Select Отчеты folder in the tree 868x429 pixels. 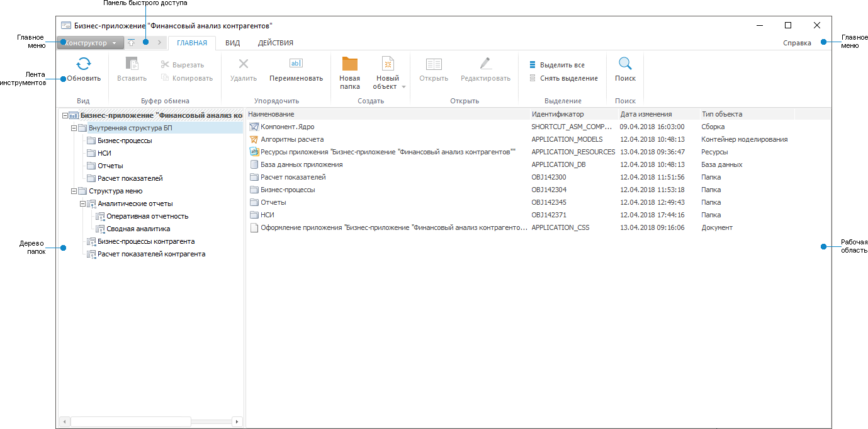[x=110, y=166]
